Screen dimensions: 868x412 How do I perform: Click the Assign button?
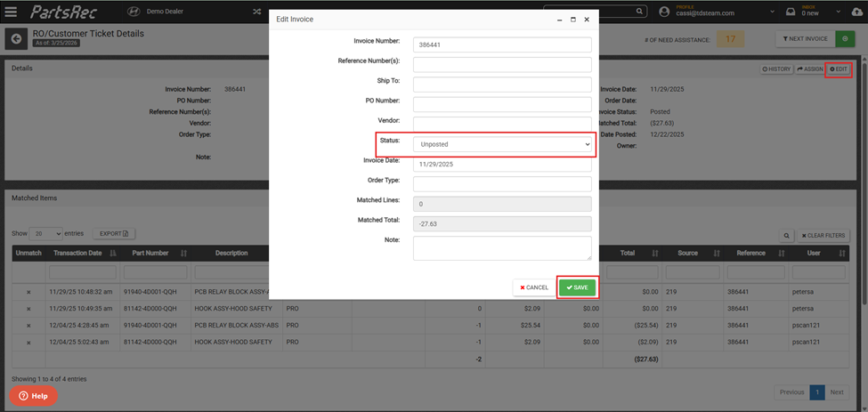809,69
